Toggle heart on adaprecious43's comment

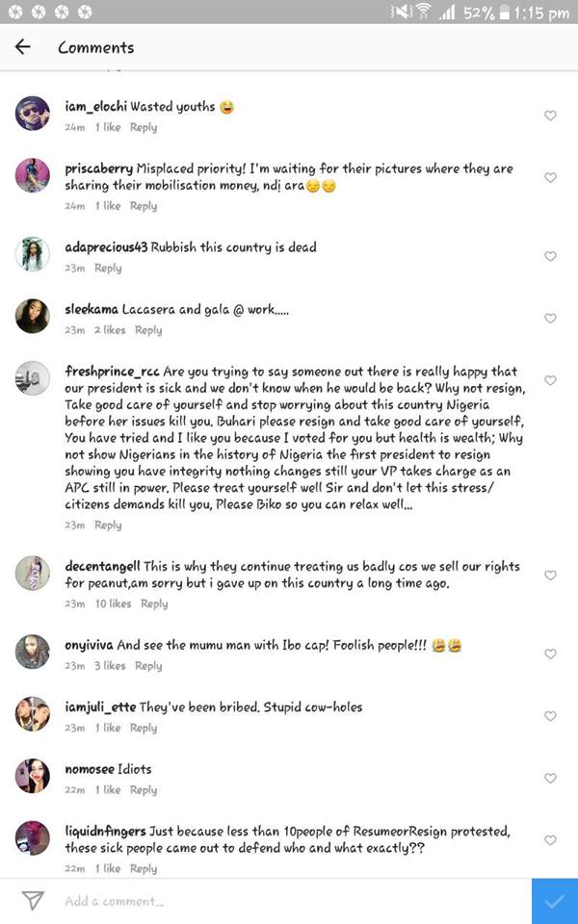click(550, 256)
